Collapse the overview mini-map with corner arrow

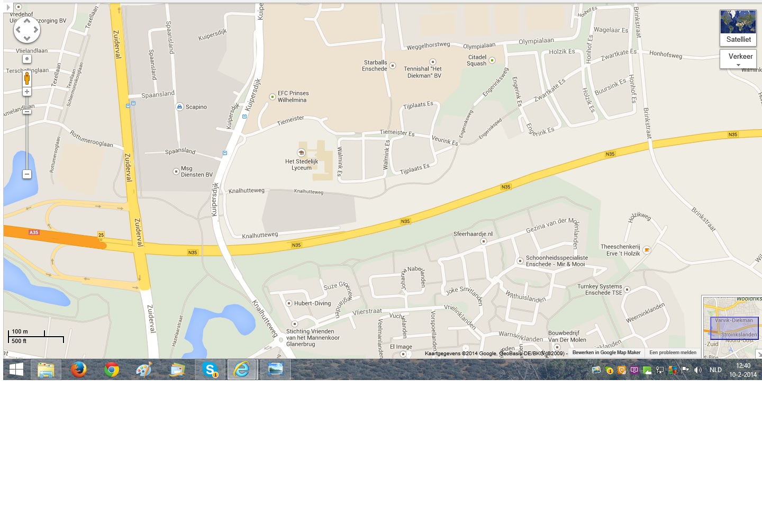coord(758,354)
